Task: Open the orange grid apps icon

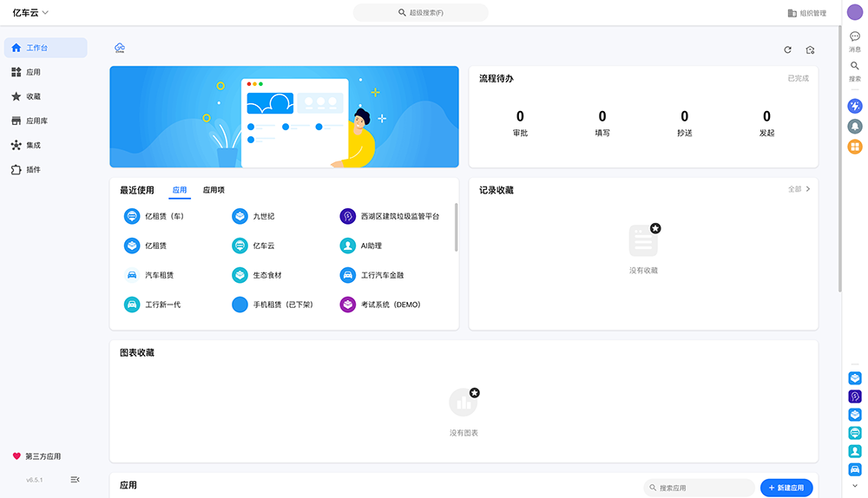Action: (855, 147)
